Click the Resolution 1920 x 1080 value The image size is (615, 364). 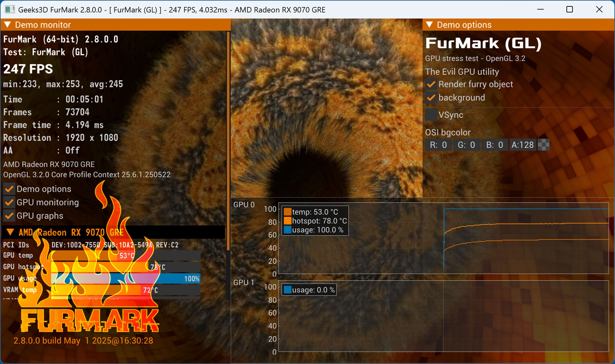point(92,138)
